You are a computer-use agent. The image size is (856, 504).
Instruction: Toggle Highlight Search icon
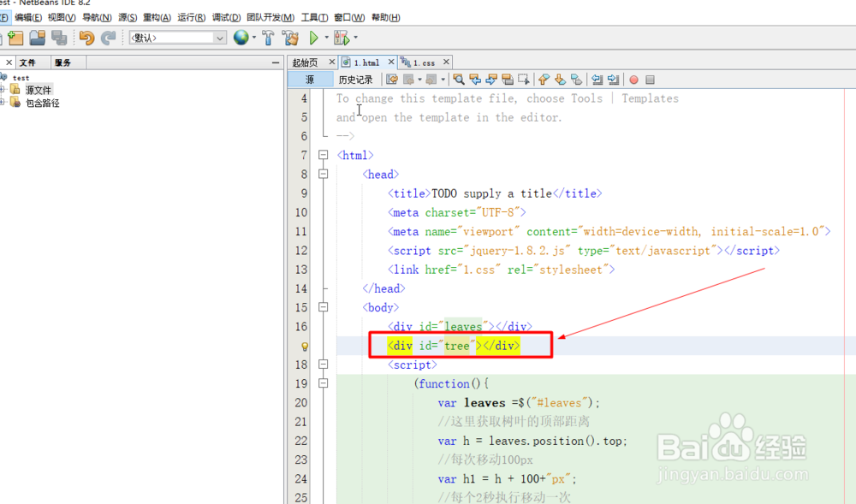tap(507, 80)
